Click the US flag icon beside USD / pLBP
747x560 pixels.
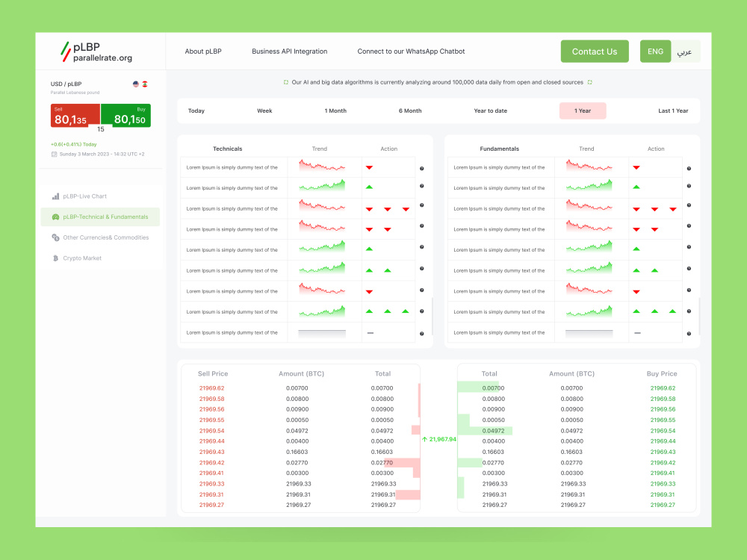[x=136, y=84]
